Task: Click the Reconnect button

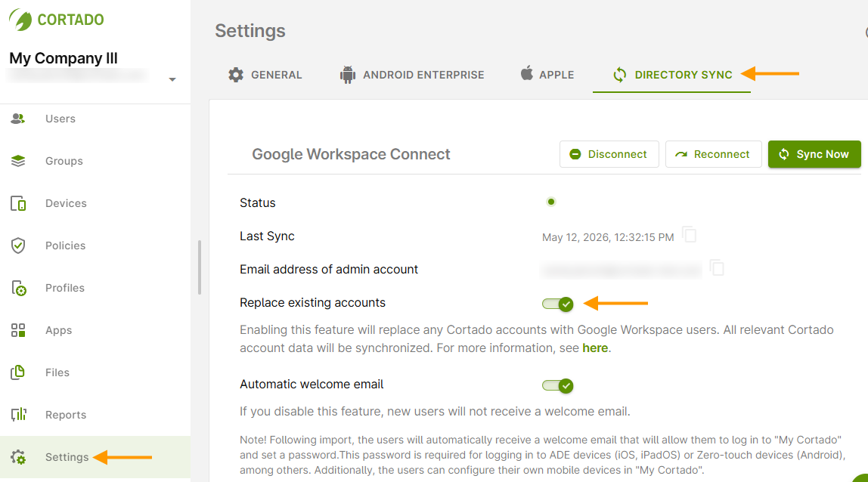Action: (713, 154)
